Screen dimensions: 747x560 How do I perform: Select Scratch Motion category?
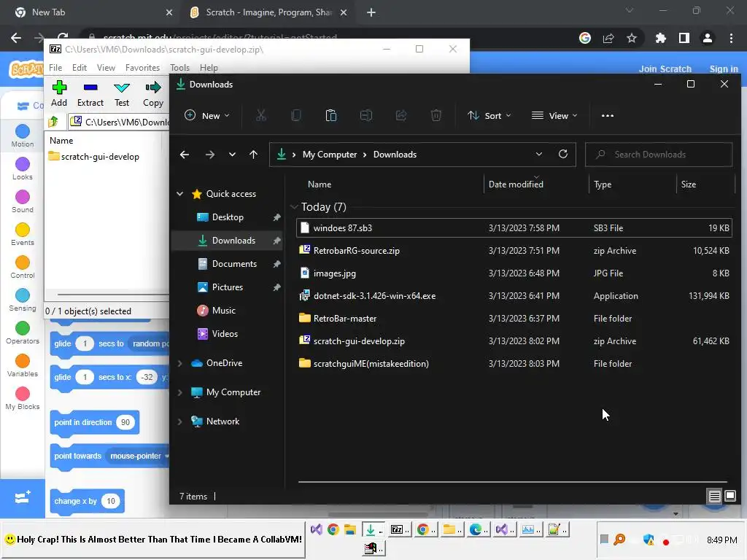point(23,136)
